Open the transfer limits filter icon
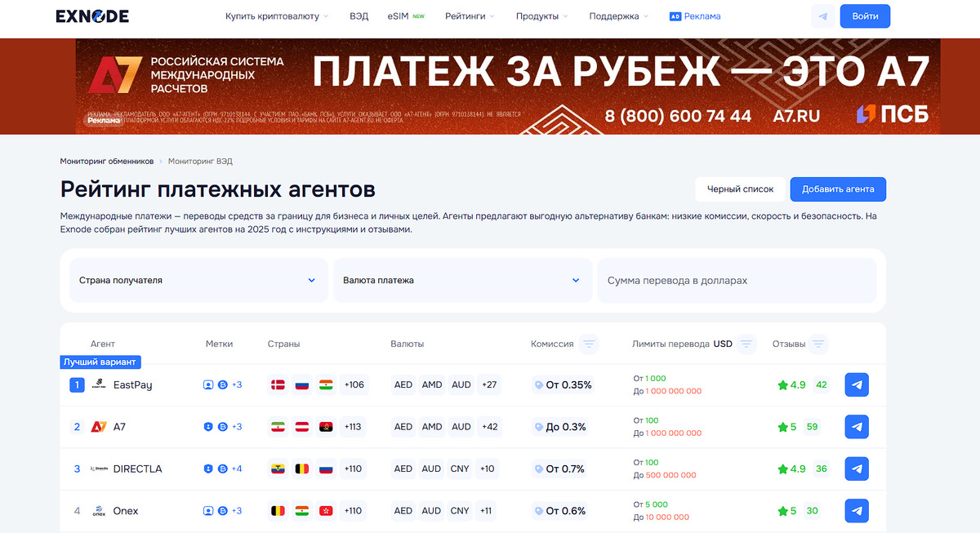Viewport: 980px width, 533px height. pyautogui.click(x=746, y=344)
